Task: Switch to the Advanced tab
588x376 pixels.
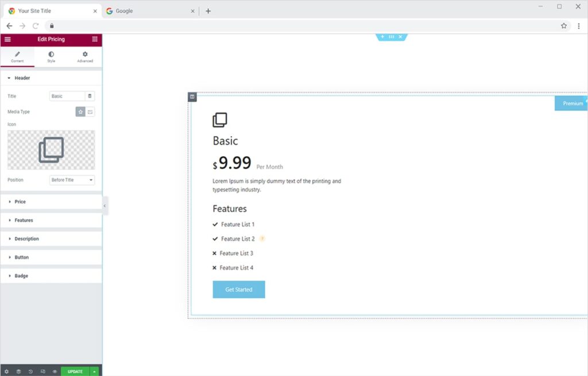Action: tap(85, 57)
